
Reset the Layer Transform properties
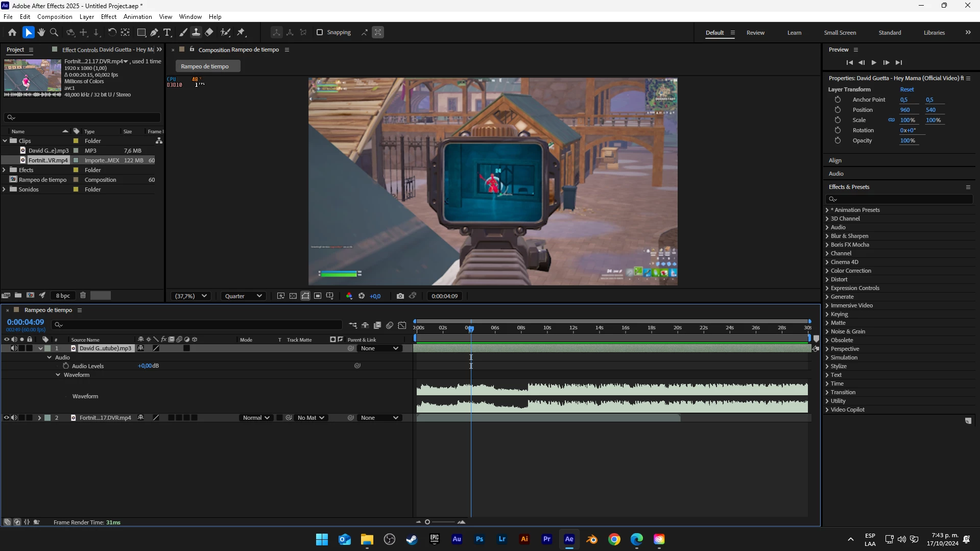coord(907,89)
